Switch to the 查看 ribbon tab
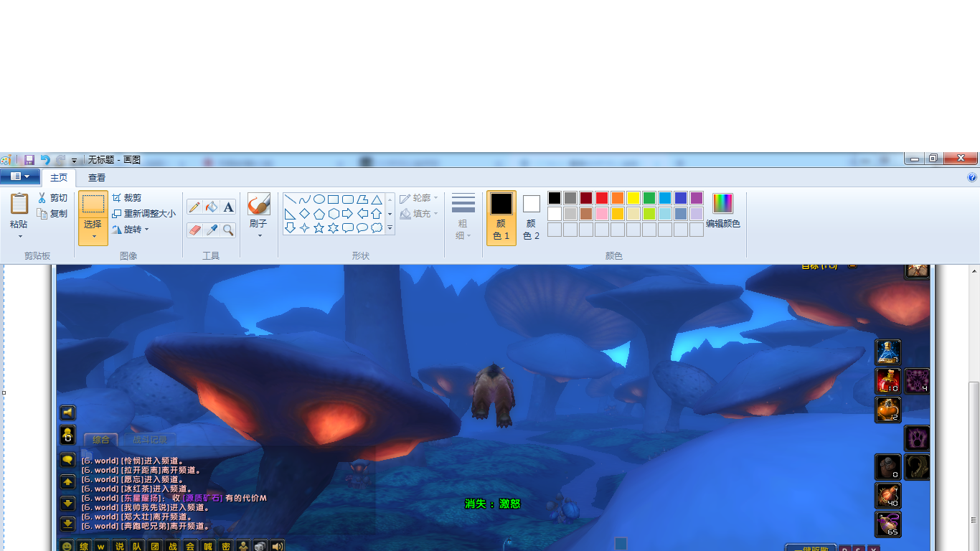This screenshot has width=980, height=551. 96,177
